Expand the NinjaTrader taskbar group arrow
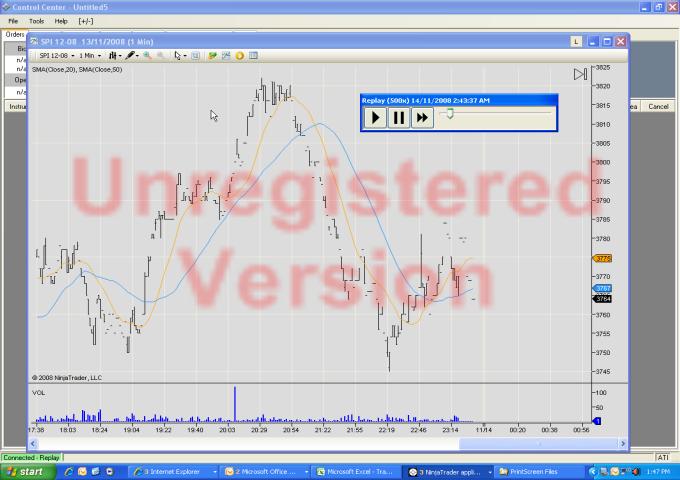680x480 pixels. (x=490, y=472)
